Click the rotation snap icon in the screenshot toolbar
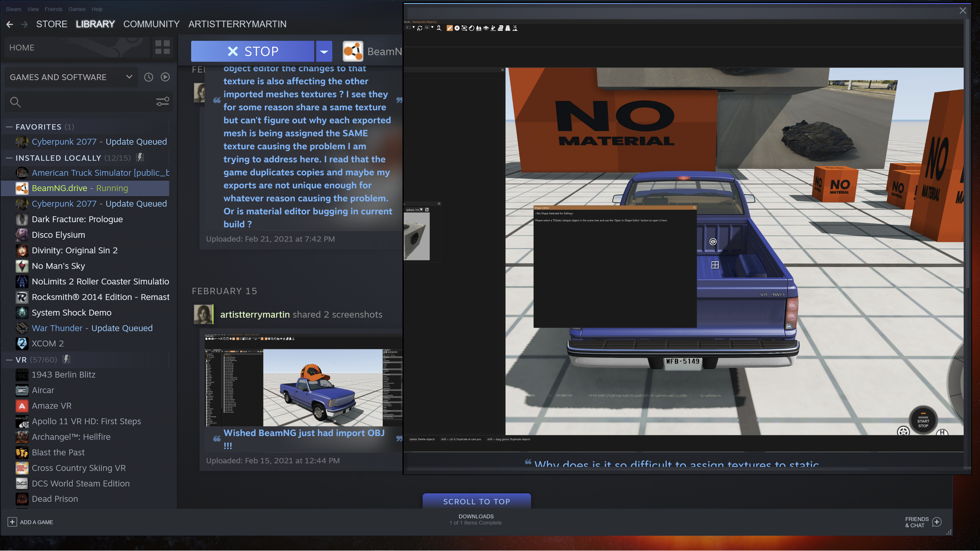The height and width of the screenshot is (551, 980). click(x=420, y=28)
